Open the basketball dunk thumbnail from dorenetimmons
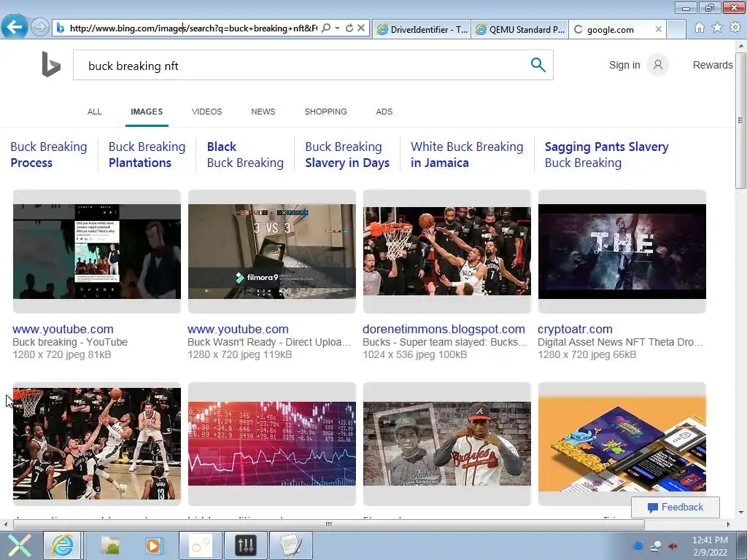The height and width of the screenshot is (560, 747). (x=447, y=252)
